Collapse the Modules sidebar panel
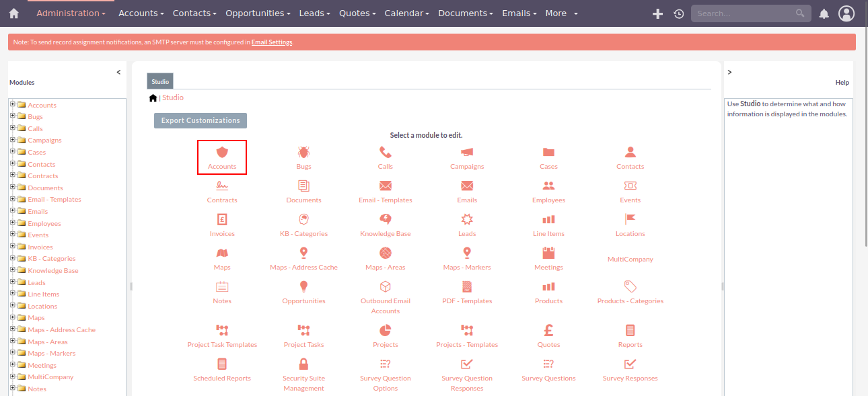 point(118,72)
